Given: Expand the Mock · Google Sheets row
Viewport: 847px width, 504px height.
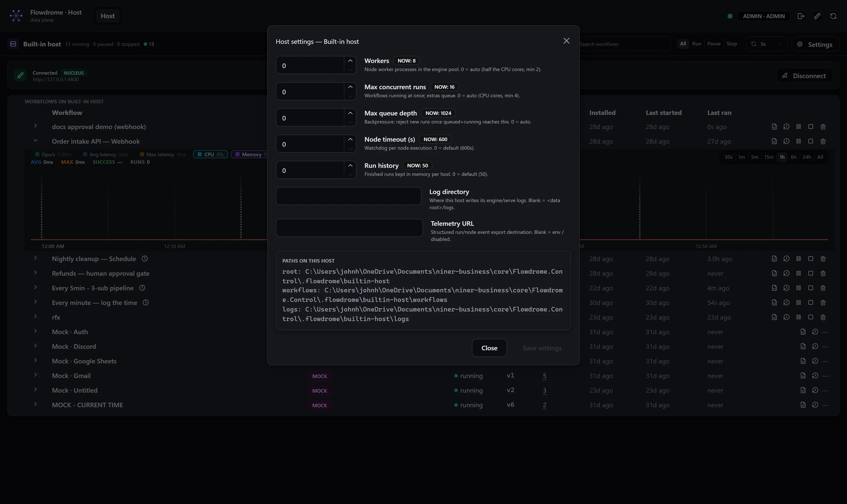Looking at the screenshot, I should [35, 360].
